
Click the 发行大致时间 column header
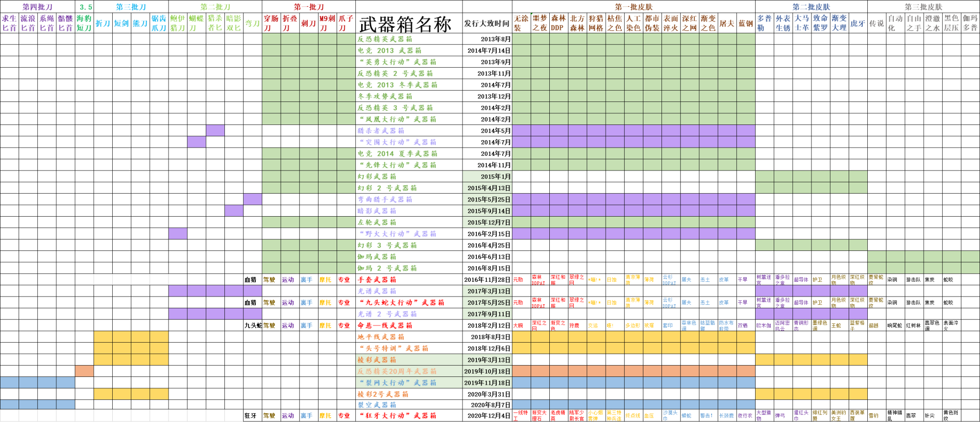[x=487, y=23]
